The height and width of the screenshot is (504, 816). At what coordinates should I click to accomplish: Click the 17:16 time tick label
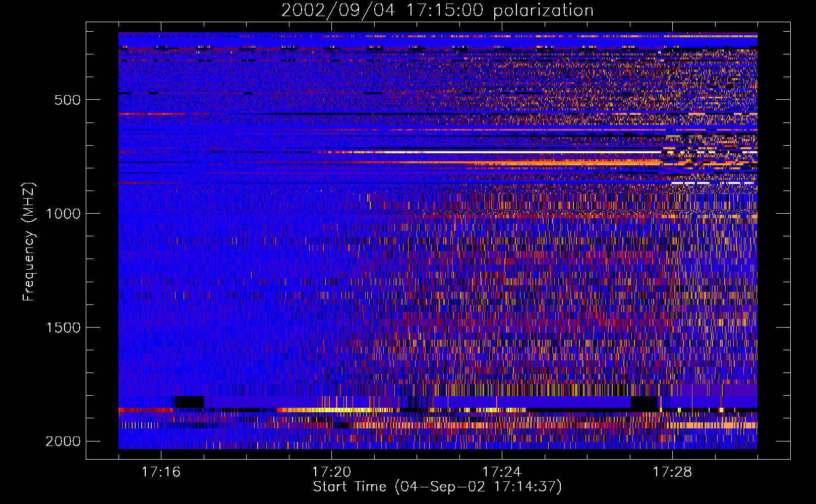[161, 472]
